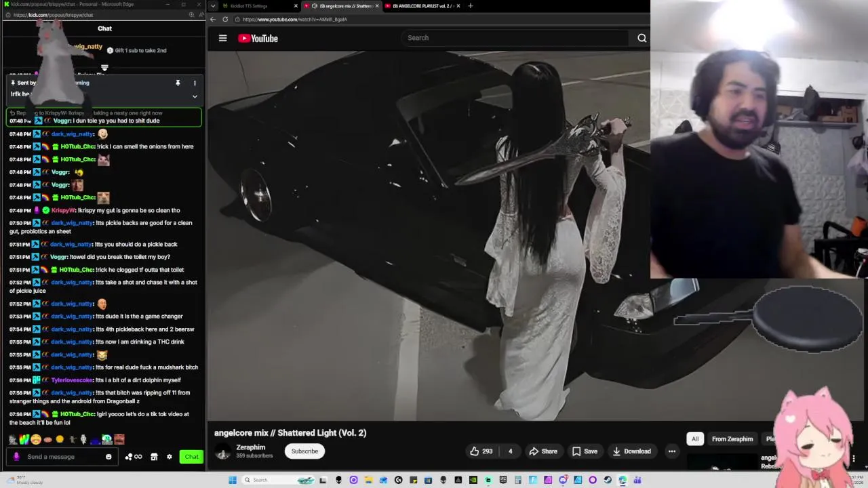Subscribe to the Zeraphim channel
This screenshot has width=868, height=488.
[x=304, y=451]
